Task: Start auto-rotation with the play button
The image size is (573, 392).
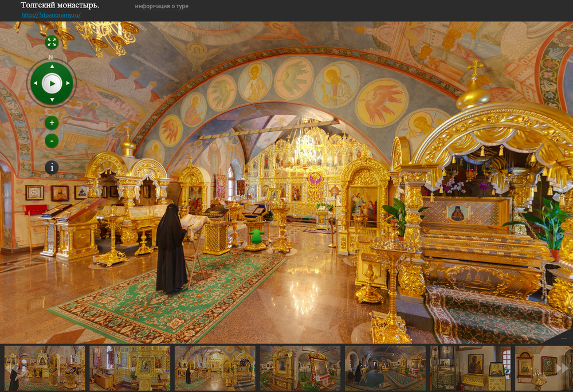Action: click(x=52, y=84)
